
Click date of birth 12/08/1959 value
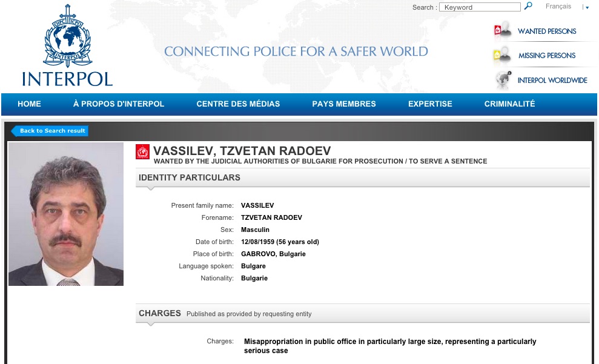pyautogui.click(x=280, y=242)
